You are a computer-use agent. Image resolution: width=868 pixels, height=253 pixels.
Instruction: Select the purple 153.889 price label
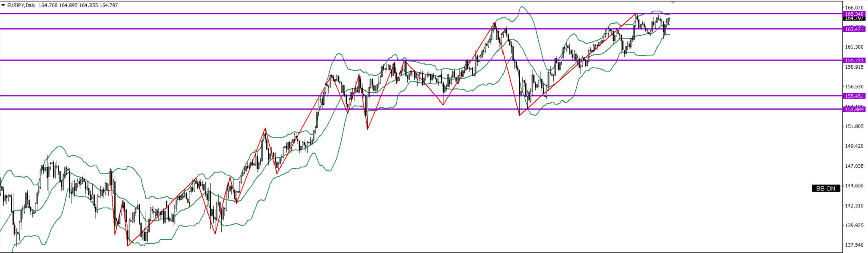[x=854, y=109]
